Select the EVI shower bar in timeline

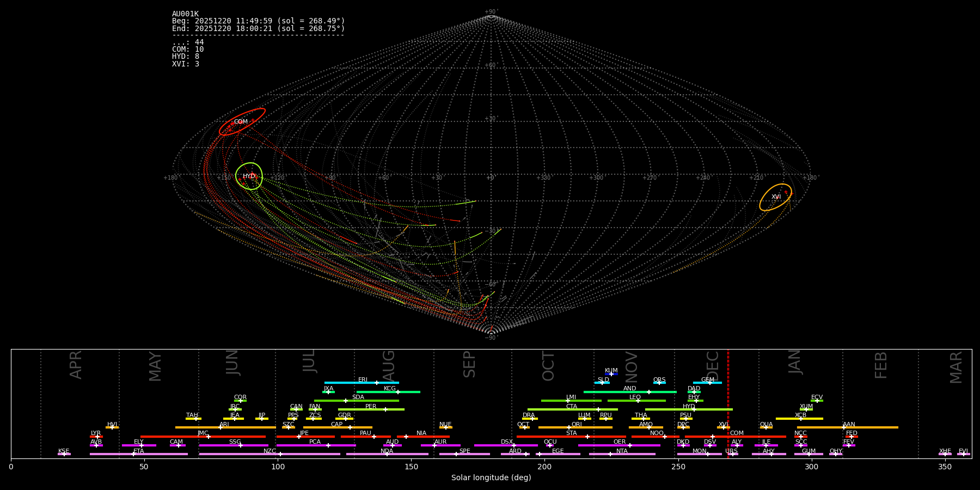point(964,454)
